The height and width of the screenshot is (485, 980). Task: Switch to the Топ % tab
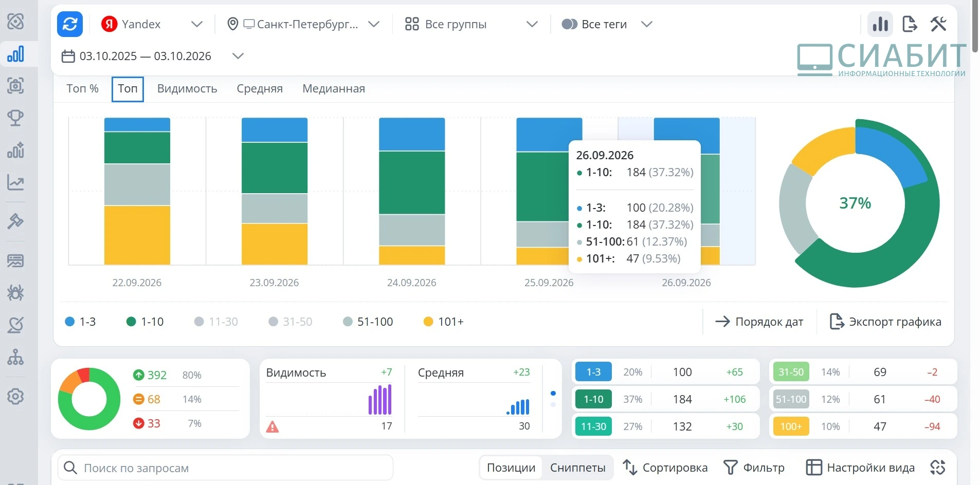82,88
